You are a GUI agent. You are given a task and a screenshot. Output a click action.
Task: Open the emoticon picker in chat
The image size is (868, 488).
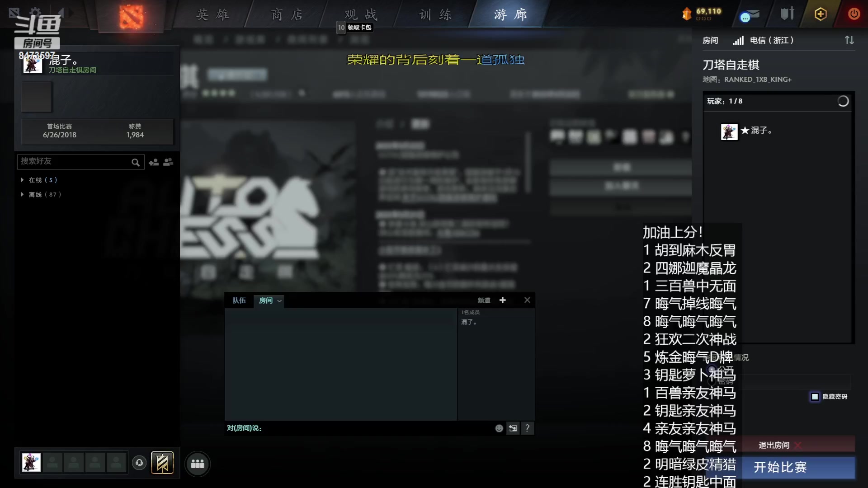(499, 428)
